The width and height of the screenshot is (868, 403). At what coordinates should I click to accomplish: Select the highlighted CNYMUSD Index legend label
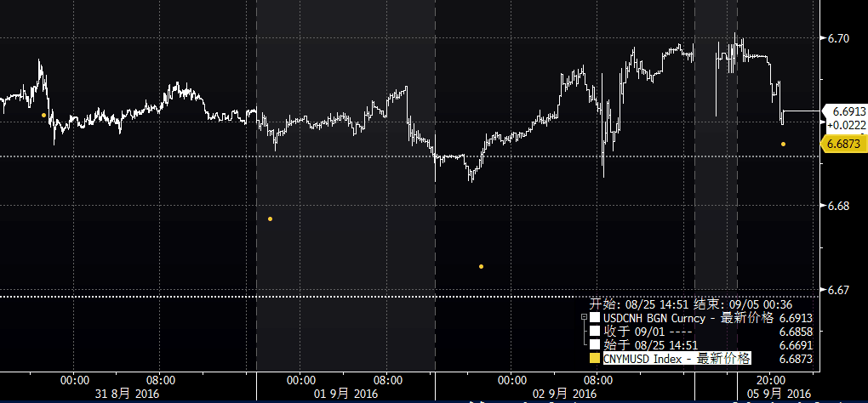[x=677, y=359]
